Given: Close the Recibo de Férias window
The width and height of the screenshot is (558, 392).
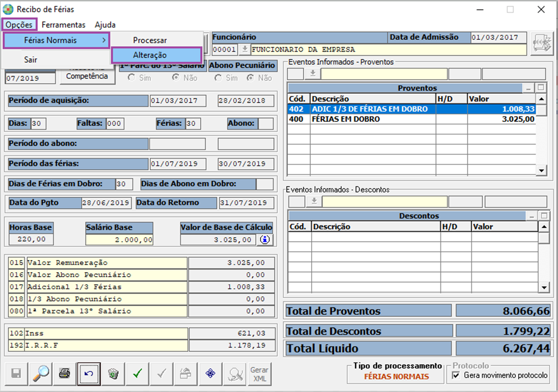Looking at the screenshot, I should tap(541, 9).
